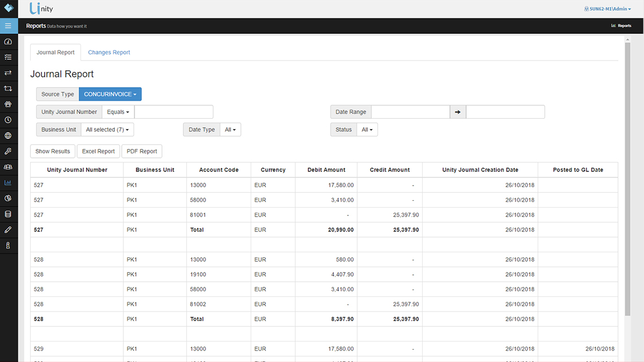Open the wrench settings icon in sidebar

(x=8, y=151)
